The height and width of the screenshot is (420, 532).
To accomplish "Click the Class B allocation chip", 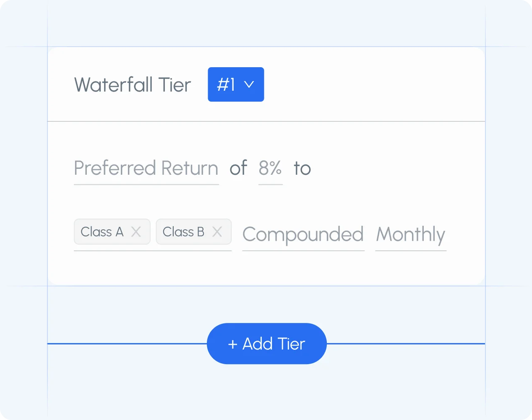I will 183,231.
